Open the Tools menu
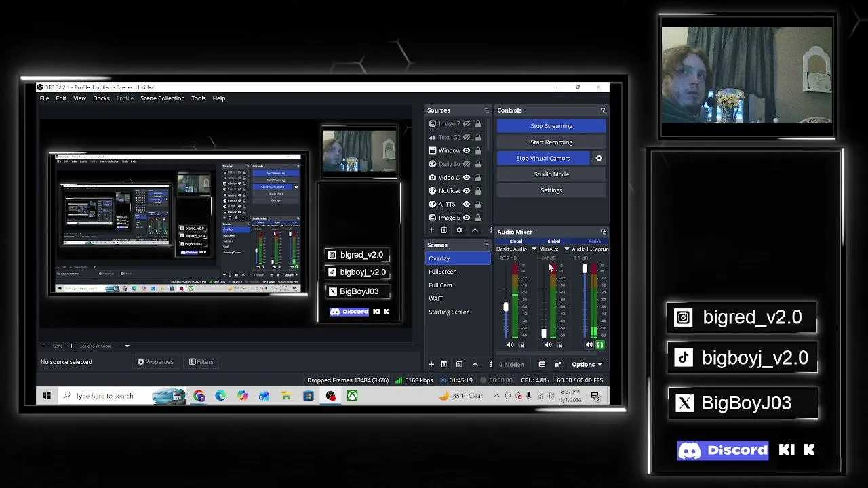The width and height of the screenshot is (868, 488). tap(199, 98)
